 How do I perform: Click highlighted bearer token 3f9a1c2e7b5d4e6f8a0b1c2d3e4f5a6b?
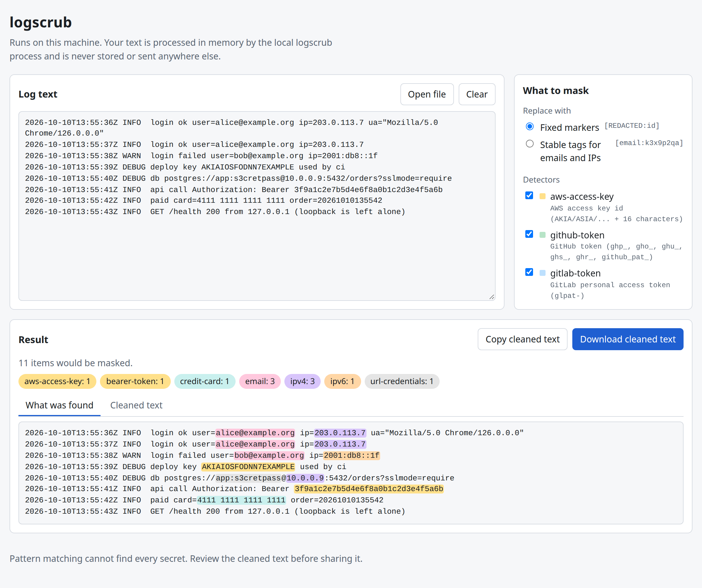(369, 489)
